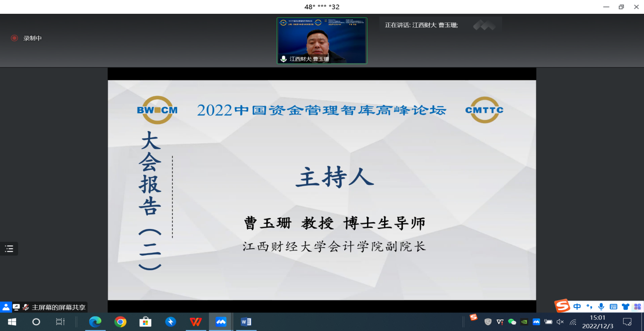The width and height of the screenshot is (644, 331).
Task: Click '曹玉珊 教授 博士生导师' text on slide
Action: [335, 223]
